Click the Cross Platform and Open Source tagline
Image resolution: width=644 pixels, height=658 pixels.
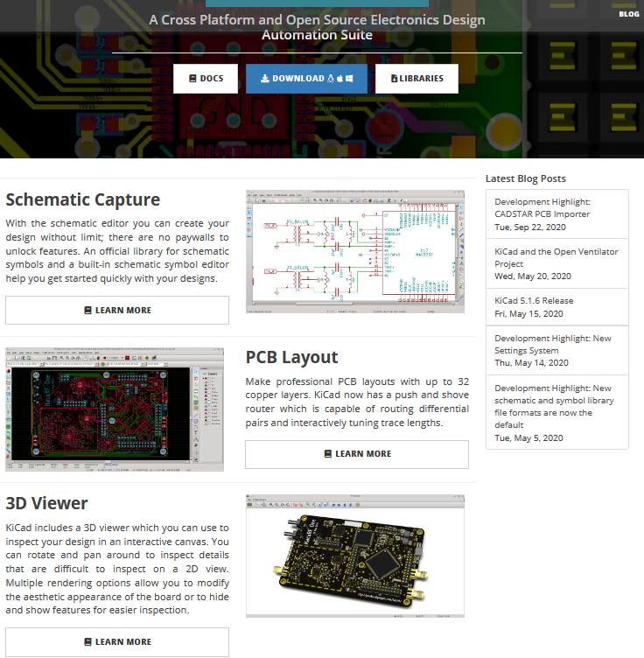(317, 27)
